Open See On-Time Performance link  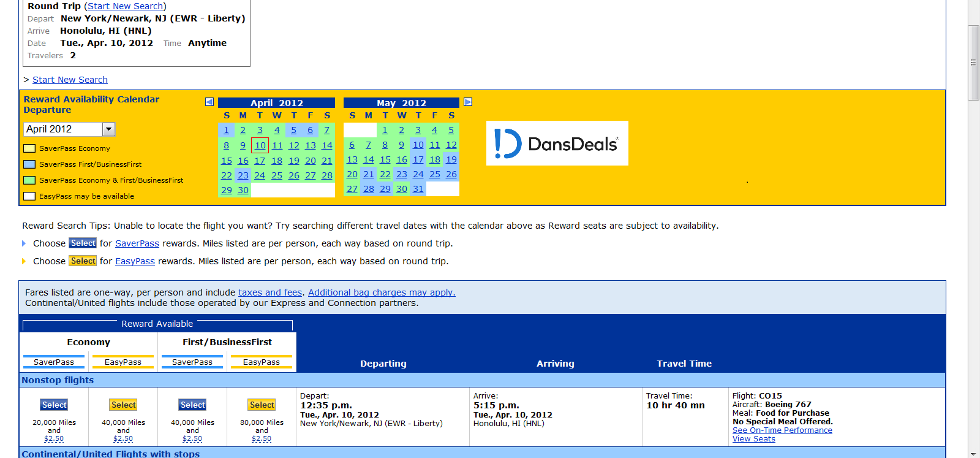782,430
